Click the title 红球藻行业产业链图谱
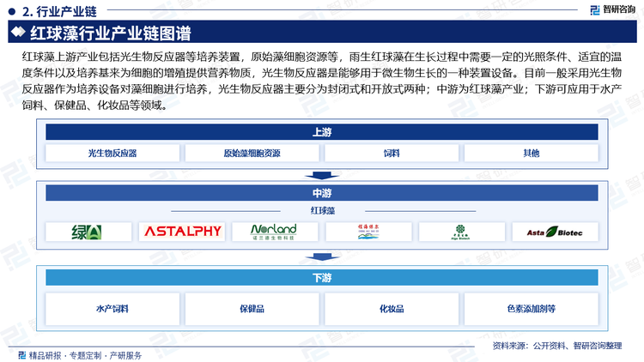This screenshot has width=644, height=362. 111,33
